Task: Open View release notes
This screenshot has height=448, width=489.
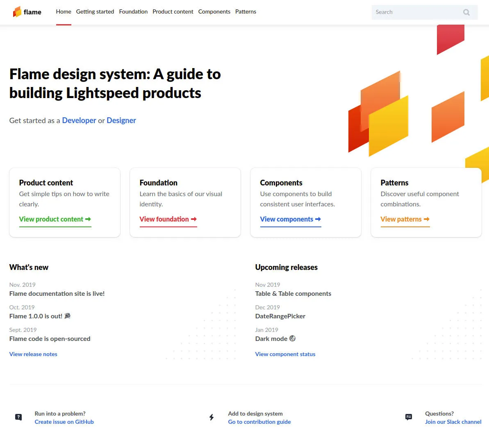Action: tap(33, 354)
